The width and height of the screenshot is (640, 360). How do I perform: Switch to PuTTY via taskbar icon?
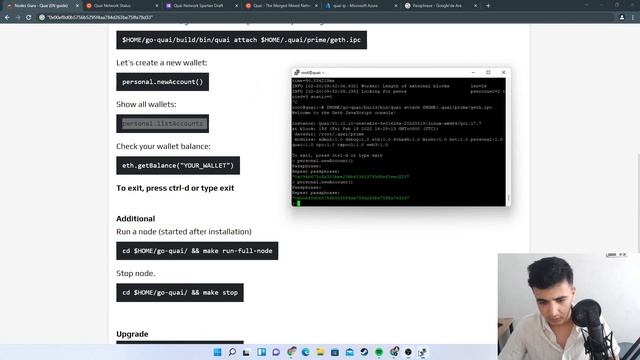tap(422, 352)
